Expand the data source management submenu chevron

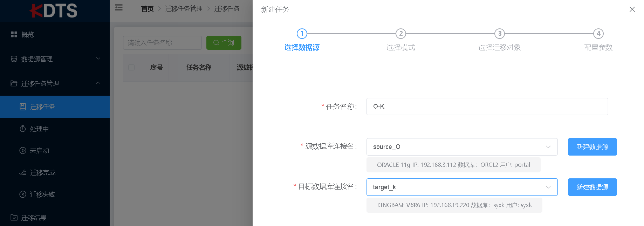tap(98, 59)
